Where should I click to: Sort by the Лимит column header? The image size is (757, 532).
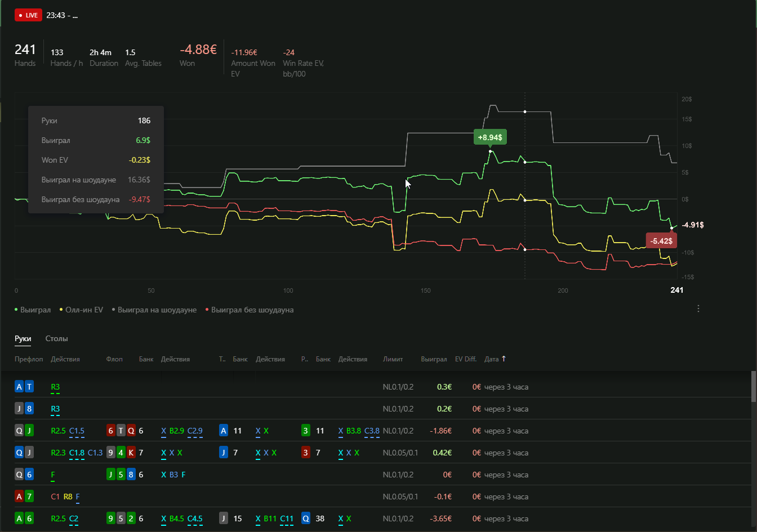(x=393, y=359)
